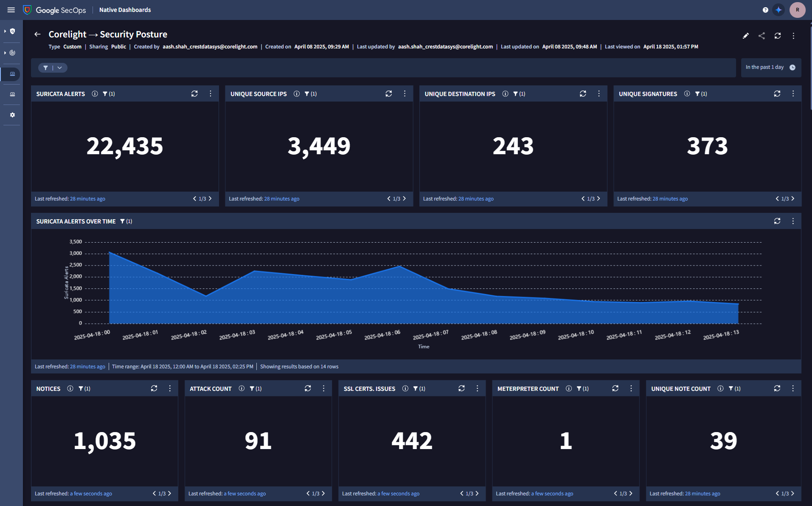812x506 pixels.
Task: Click filter icon on Attack Count widget
Action: [252, 388]
